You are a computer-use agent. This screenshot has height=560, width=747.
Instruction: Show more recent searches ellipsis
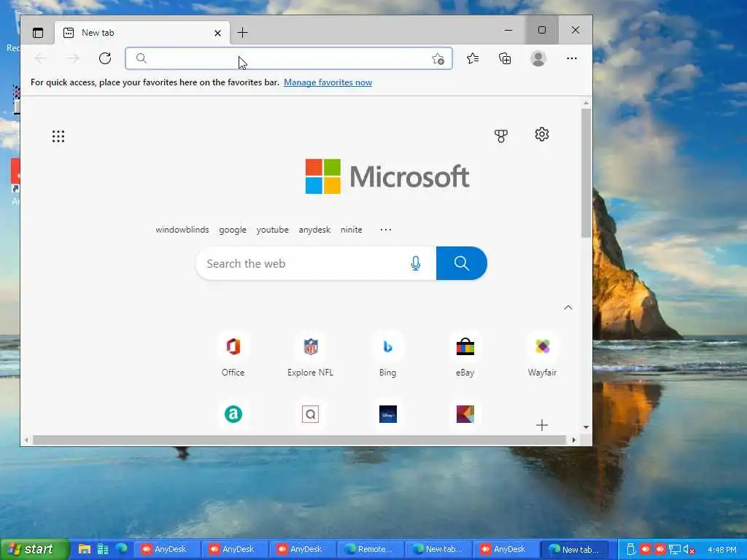coord(386,230)
